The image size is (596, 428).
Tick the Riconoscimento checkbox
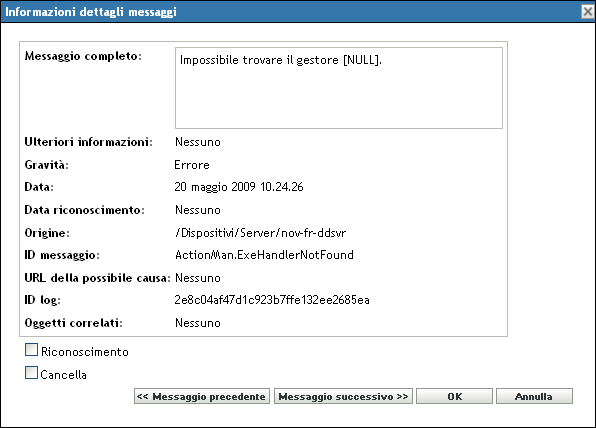(32, 350)
